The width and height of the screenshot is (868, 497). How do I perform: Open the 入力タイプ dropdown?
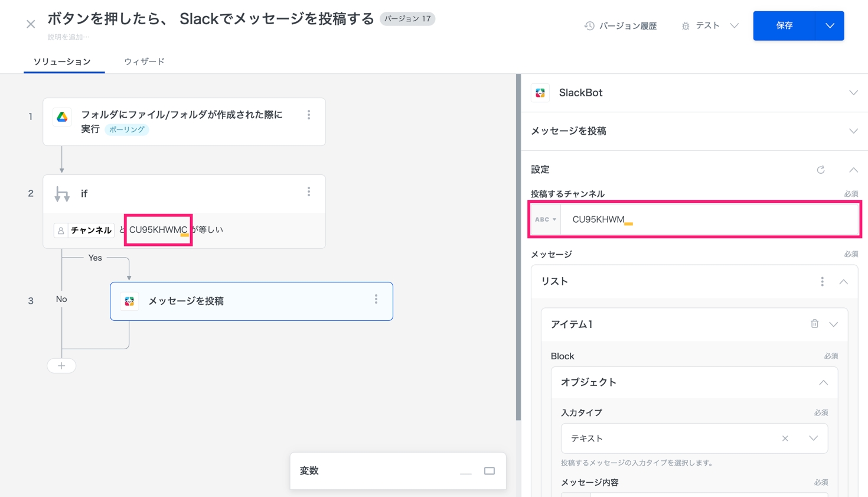pyautogui.click(x=813, y=438)
